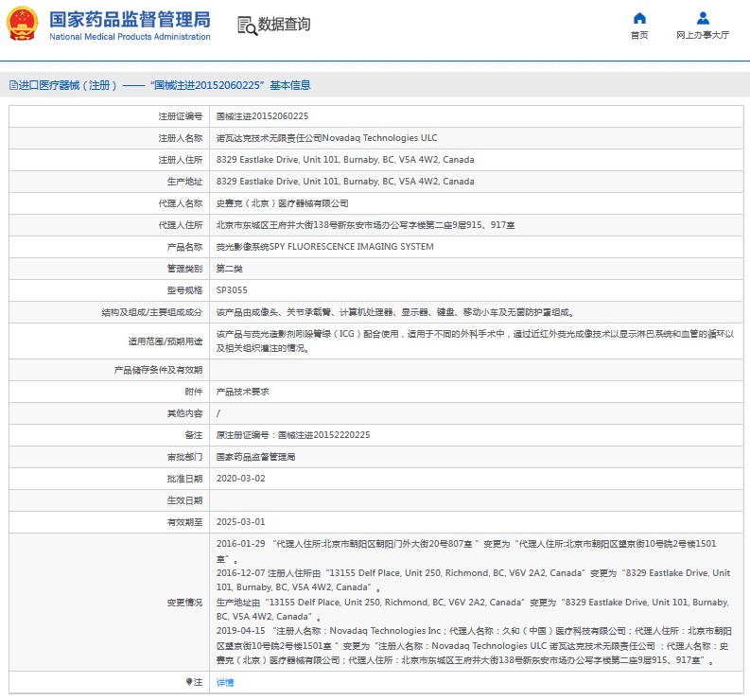Click the 有效期至 row label
The height and width of the screenshot is (700, 750).
[x=184, y=522]
